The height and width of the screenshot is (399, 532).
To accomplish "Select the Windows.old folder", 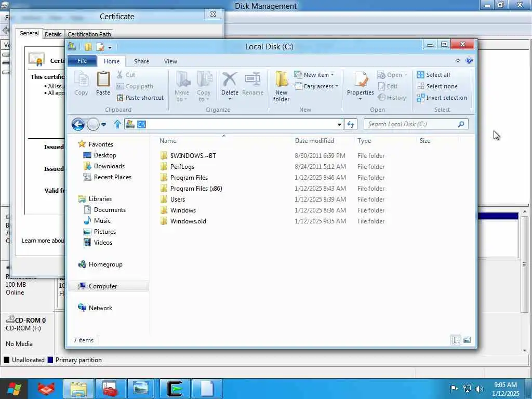I will point(188,221).
